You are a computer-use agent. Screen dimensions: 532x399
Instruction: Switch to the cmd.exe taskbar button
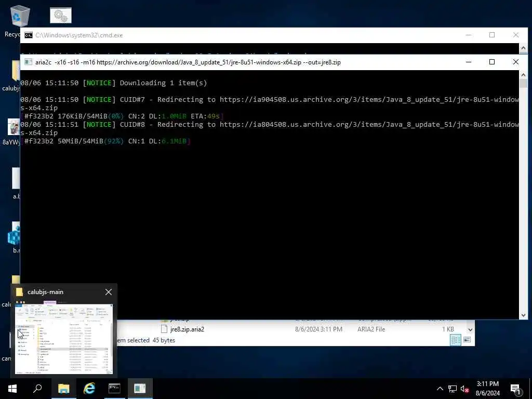pyautogui.click(x=114, y=389)
